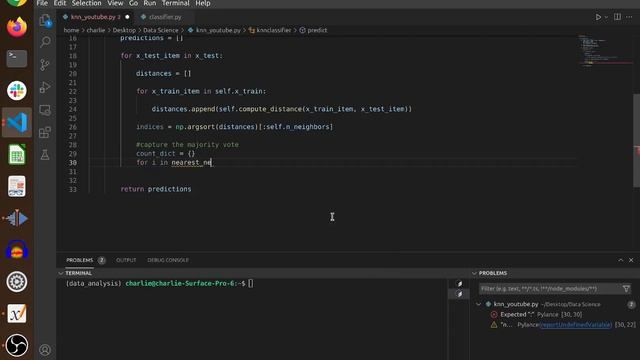
Task: Click 'home' in the breadcrumb path
Action: (71, 30)
